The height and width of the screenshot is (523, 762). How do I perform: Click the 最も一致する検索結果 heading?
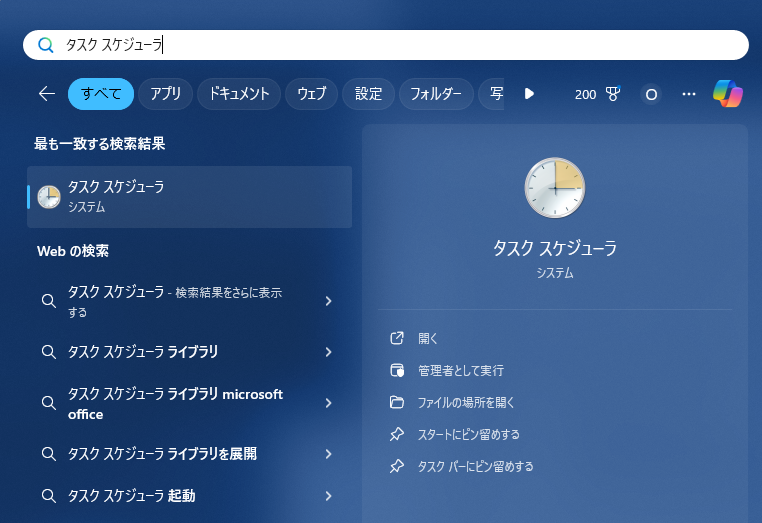[100, 144]
